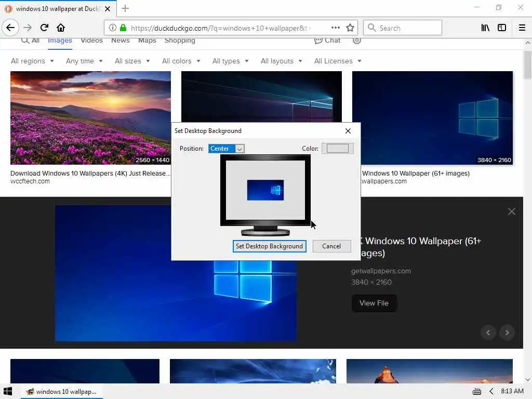Image resolution: width=532 pixels, height=399 pixels.
Task: Click the wccftech.com source text
Action: pos(30,181)
